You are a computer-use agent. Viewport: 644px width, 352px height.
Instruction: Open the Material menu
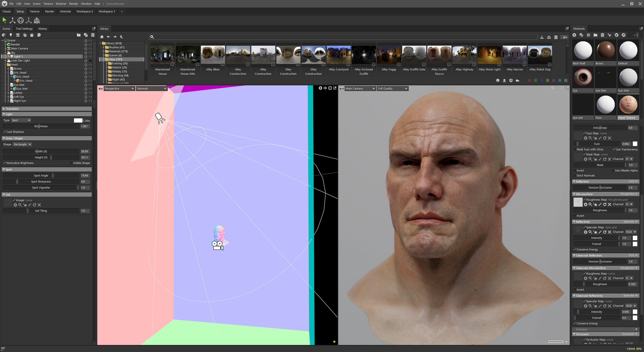click(61, 4)
